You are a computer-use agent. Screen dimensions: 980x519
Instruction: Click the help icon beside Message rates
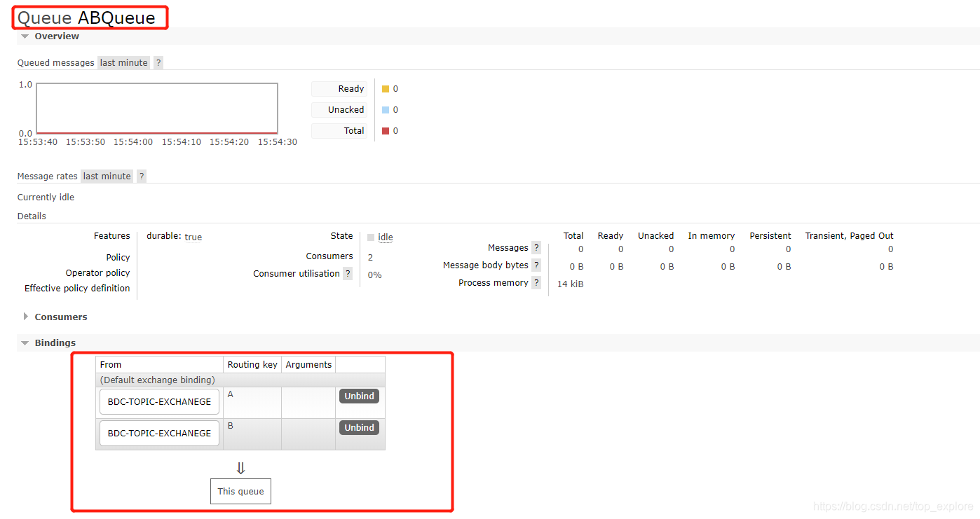141,176
